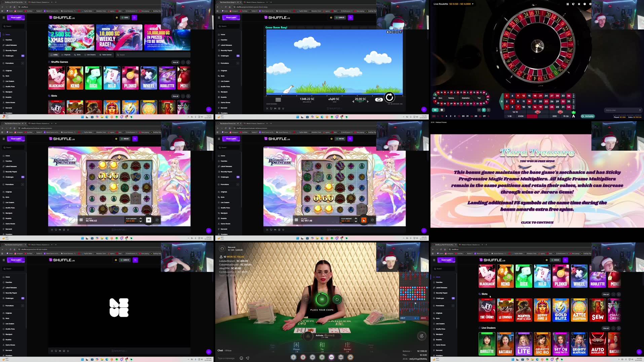Select the Keno game icon
This screenshot has width=644, height=362.
coord(75,78)
